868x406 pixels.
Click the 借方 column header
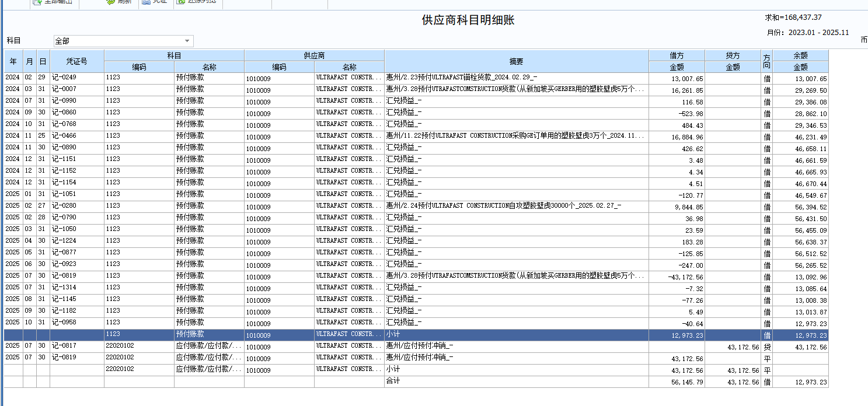677,55
